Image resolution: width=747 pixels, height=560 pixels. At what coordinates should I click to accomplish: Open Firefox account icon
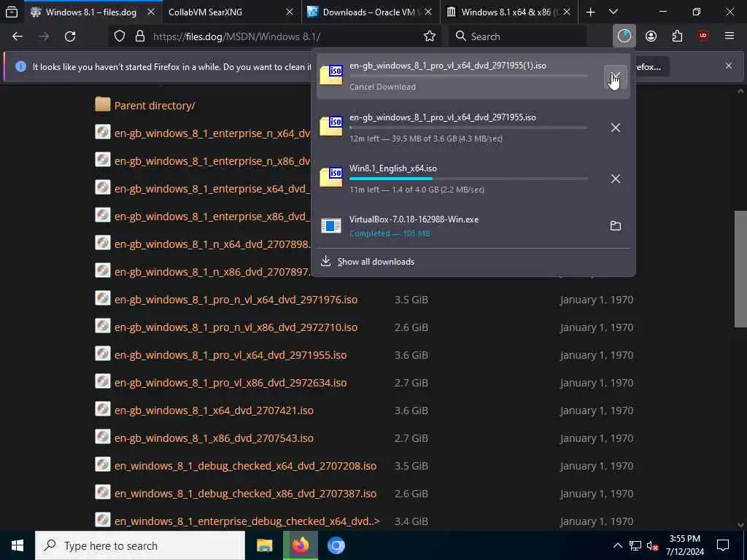click(x=651, y=36)
